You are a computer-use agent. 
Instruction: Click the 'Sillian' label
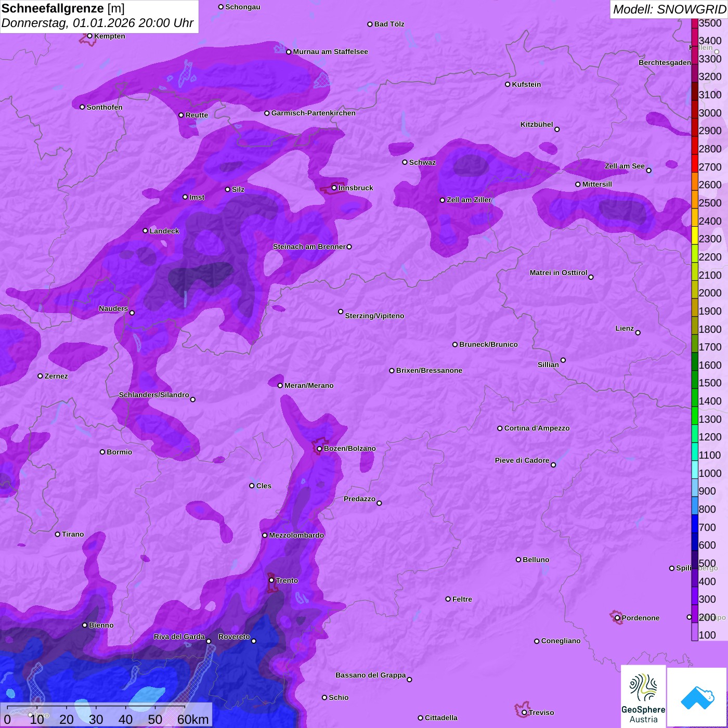[x=548, y=365]
